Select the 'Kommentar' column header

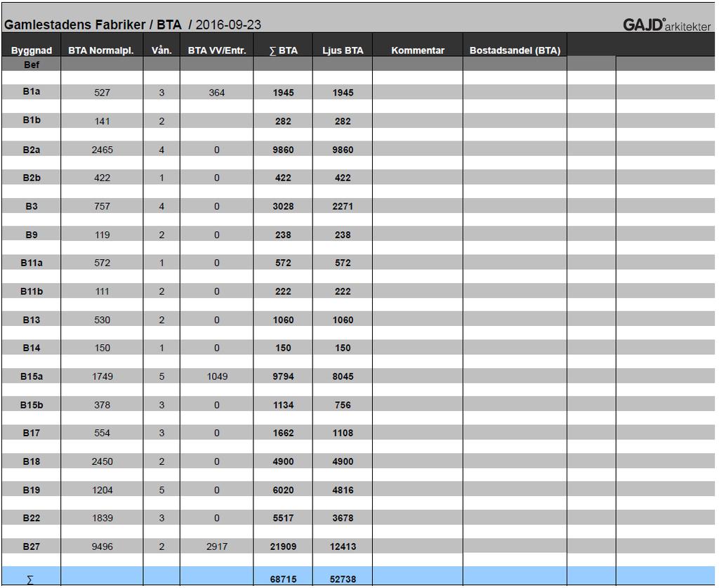pos(418,51)
